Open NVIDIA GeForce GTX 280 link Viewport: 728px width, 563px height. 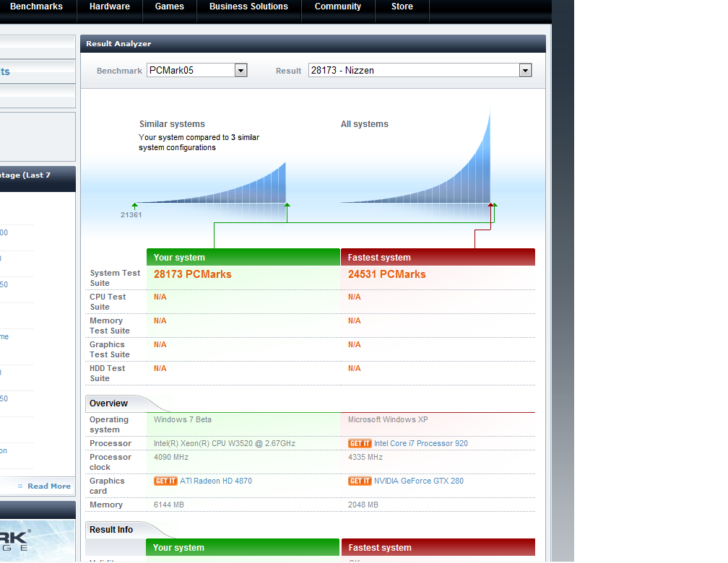419,481
